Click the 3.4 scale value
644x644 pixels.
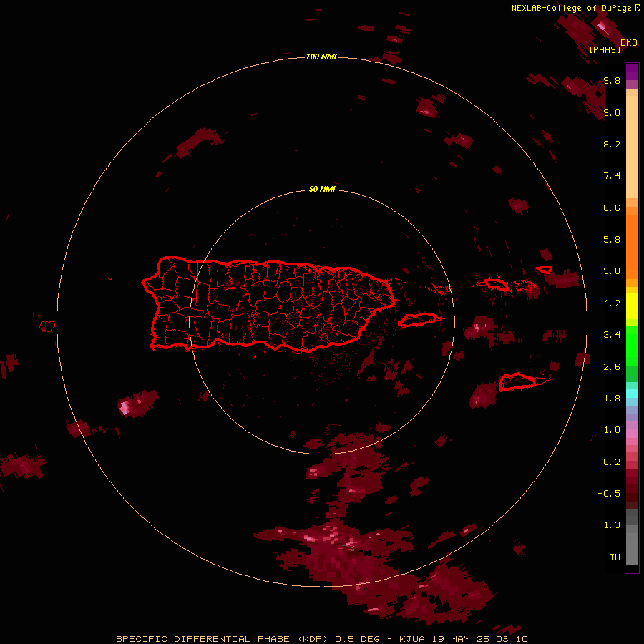tap(612, 335)
